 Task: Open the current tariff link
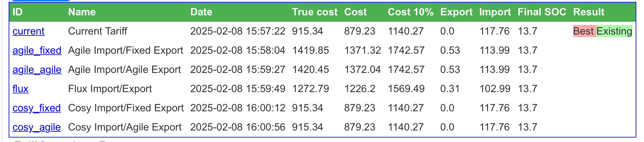tap(29, 31)
